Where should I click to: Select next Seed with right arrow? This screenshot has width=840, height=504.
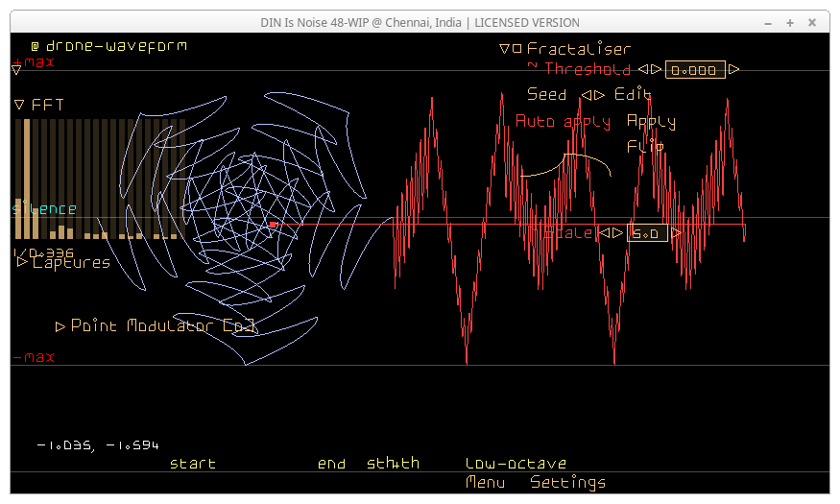coord(599,95)
